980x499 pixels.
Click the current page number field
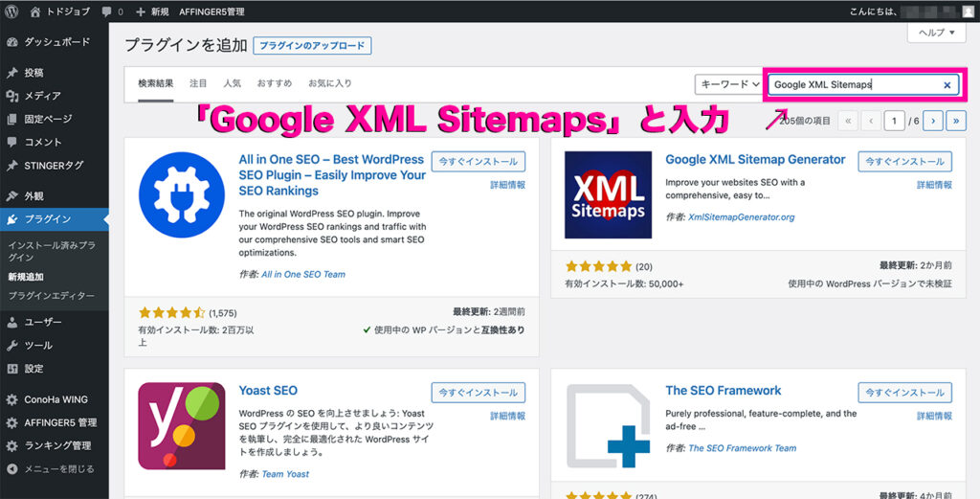coord(895,120)
